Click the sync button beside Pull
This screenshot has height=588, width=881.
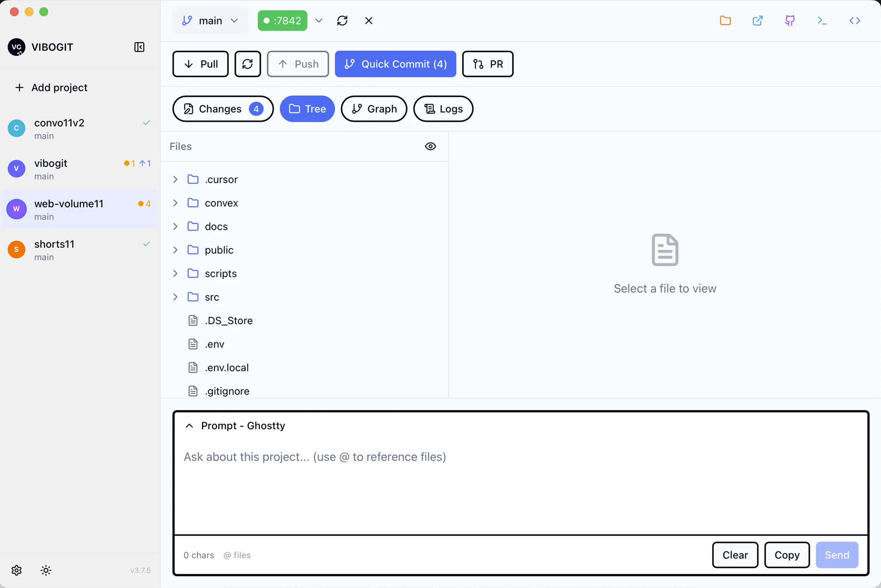[x=247, y=64]
